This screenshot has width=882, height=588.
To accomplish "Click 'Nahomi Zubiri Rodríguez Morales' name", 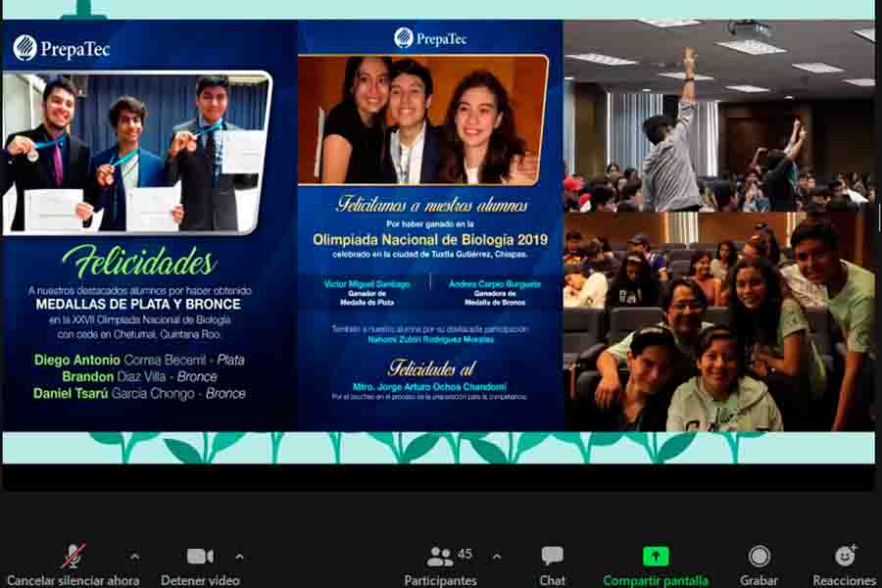I will 431,339.
